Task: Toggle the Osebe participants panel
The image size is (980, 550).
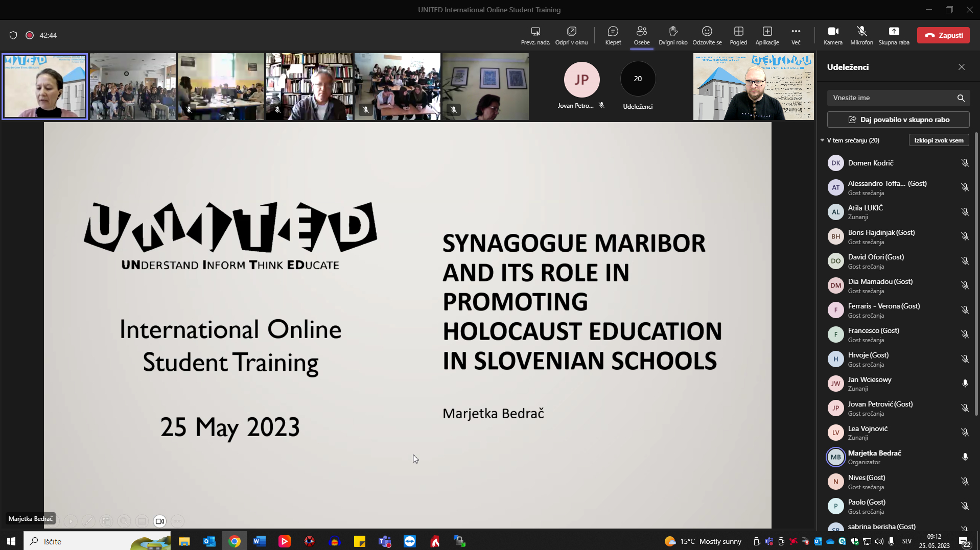Action: (x=642, y=35)
